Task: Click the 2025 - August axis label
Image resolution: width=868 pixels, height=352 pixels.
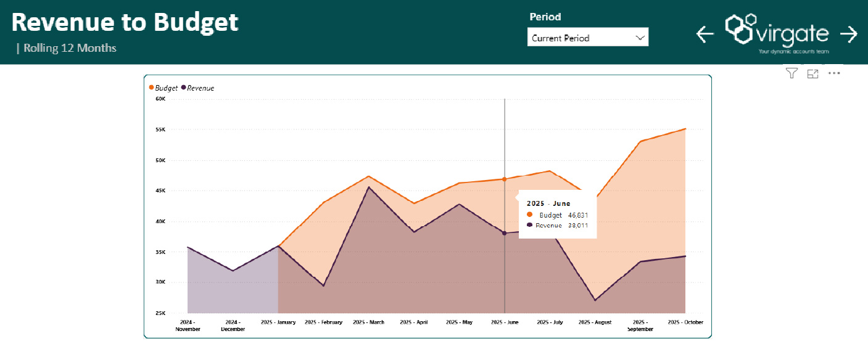Action: click(x=595, y=322)
